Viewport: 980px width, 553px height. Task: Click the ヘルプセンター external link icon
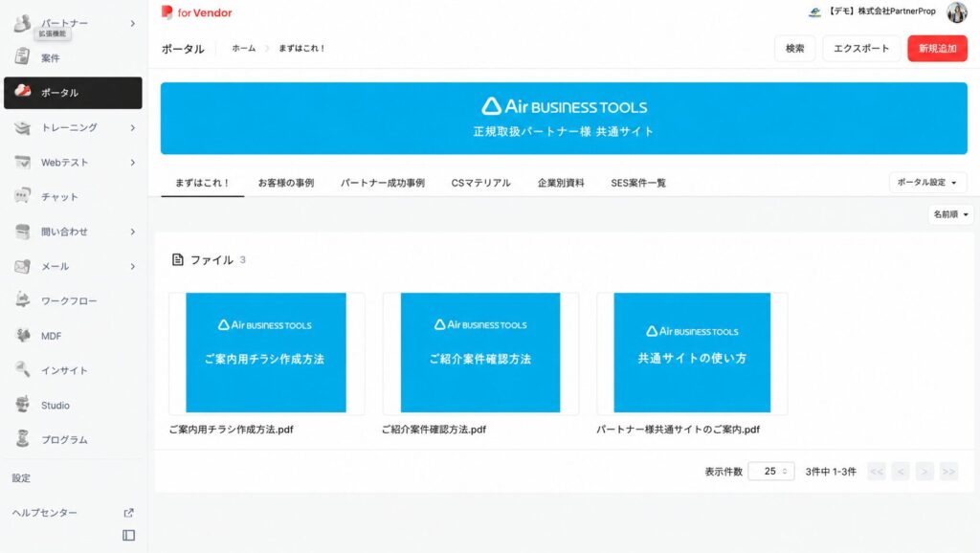point(129,513)
